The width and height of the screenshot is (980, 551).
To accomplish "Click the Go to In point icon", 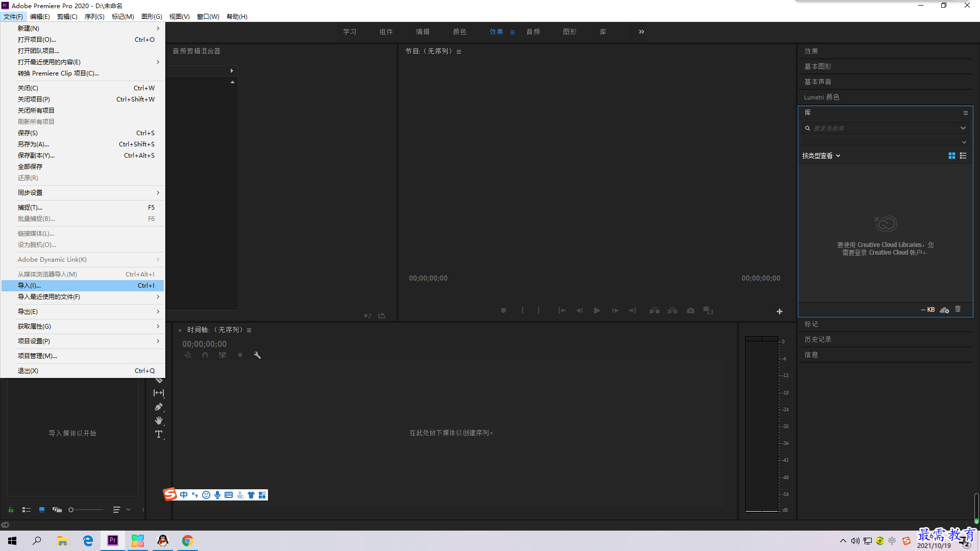I will click(x=561, y=310).
